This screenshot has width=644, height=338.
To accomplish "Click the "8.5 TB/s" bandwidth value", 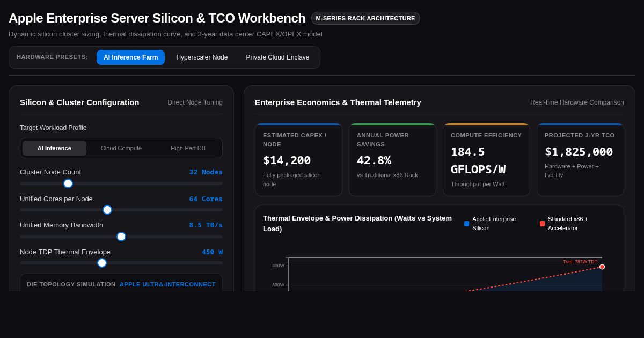I will [206, 225].
